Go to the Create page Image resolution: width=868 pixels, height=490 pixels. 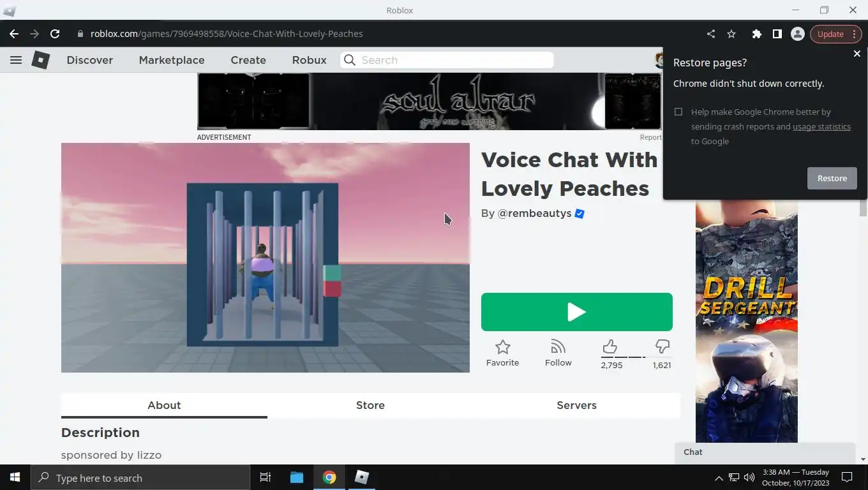click(x=248, y=60)
